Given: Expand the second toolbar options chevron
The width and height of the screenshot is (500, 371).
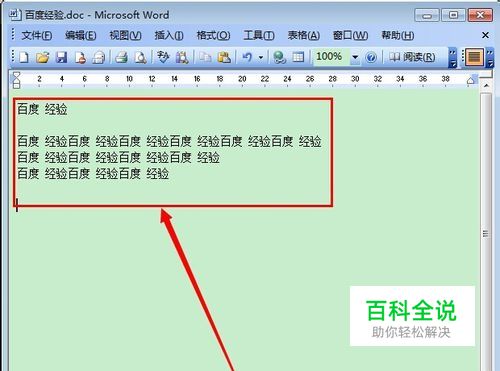Looking at the screenshot, I should [490, 58].
